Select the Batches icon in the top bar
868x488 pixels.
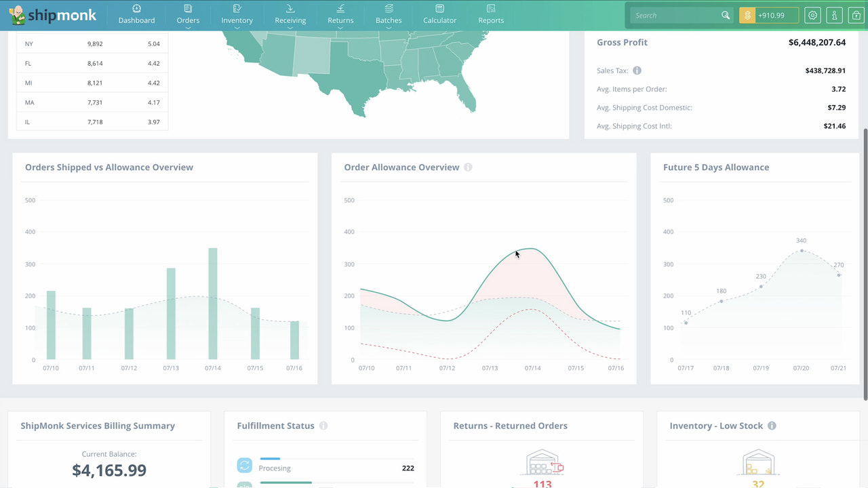(388, 11)
